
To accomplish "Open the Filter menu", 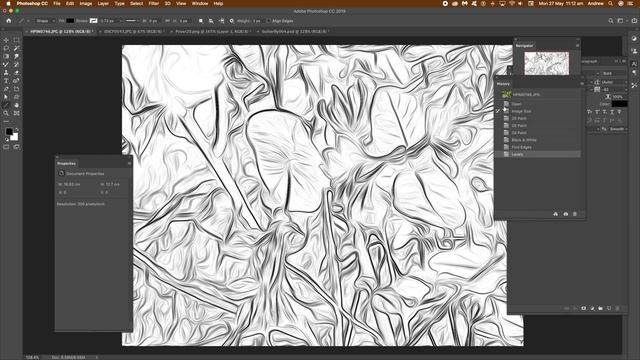I will (153, 3).
